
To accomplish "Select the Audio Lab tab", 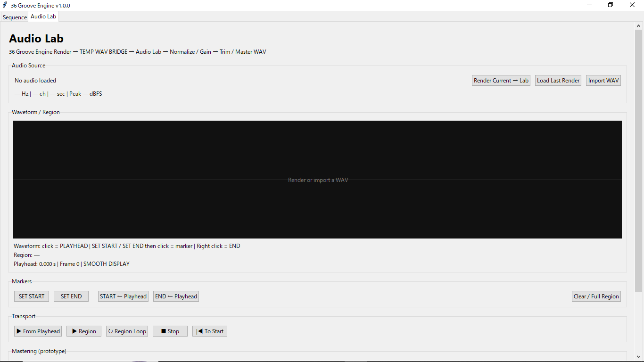I will pyautogui.click(x=43, y=16).
